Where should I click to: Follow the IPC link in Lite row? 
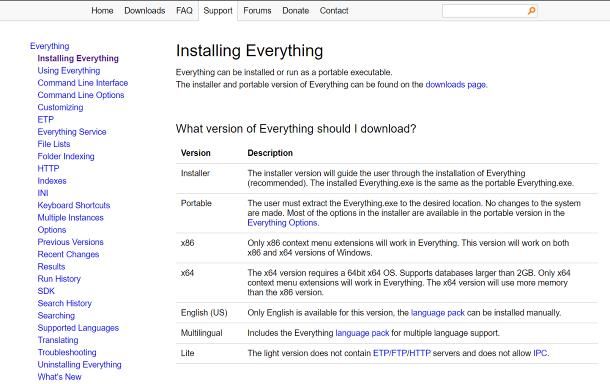540,353
